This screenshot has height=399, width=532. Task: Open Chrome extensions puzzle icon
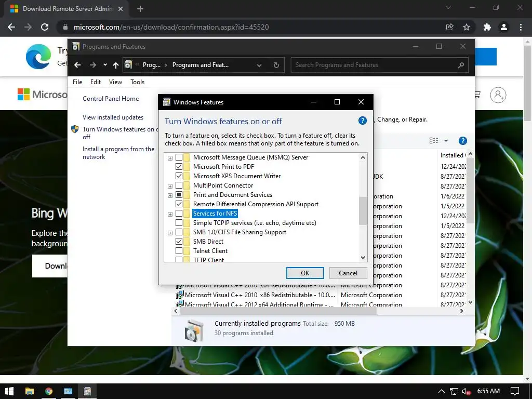tap(487, 27)
